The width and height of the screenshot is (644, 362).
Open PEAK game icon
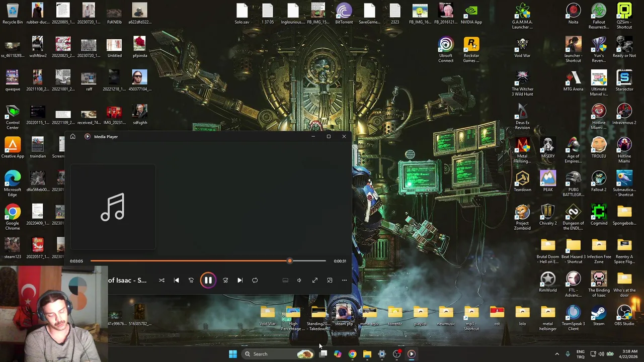(x=548, y=182)
